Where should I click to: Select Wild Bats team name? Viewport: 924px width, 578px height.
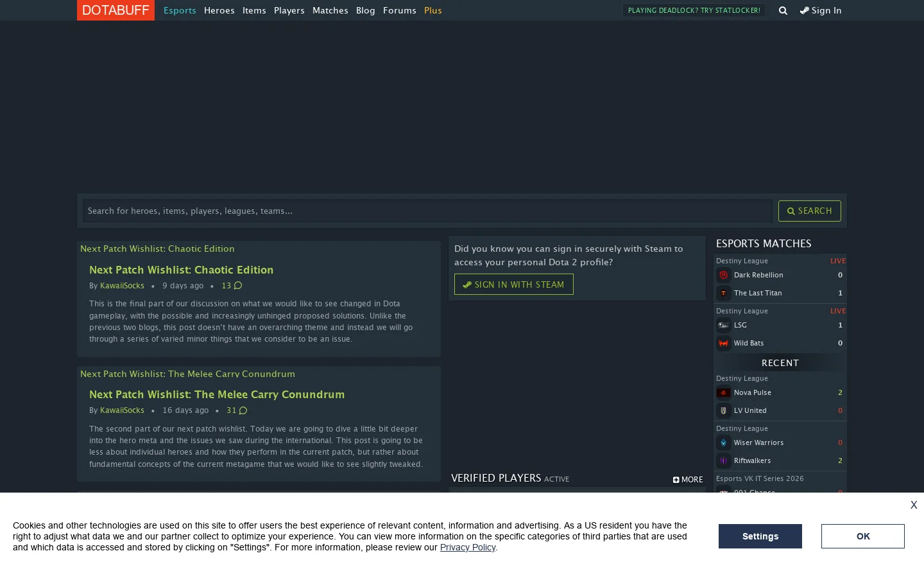(x=749, y=343)
